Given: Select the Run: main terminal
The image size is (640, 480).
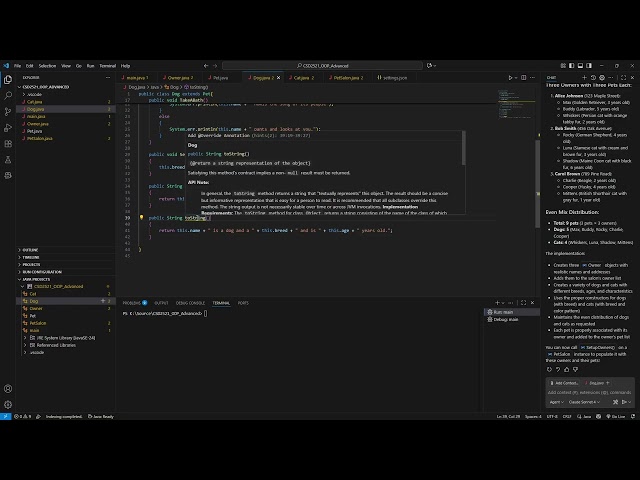Looking at the screenshot, I should (511, 312).
